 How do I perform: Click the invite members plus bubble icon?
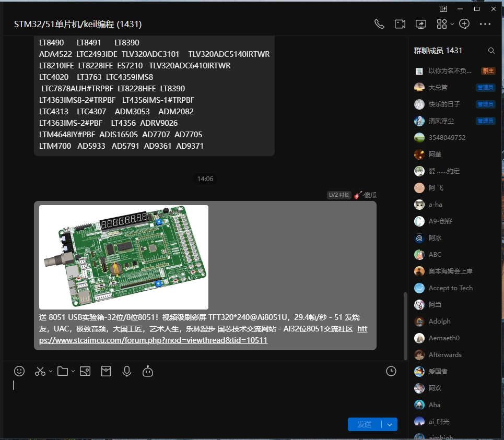464,24
